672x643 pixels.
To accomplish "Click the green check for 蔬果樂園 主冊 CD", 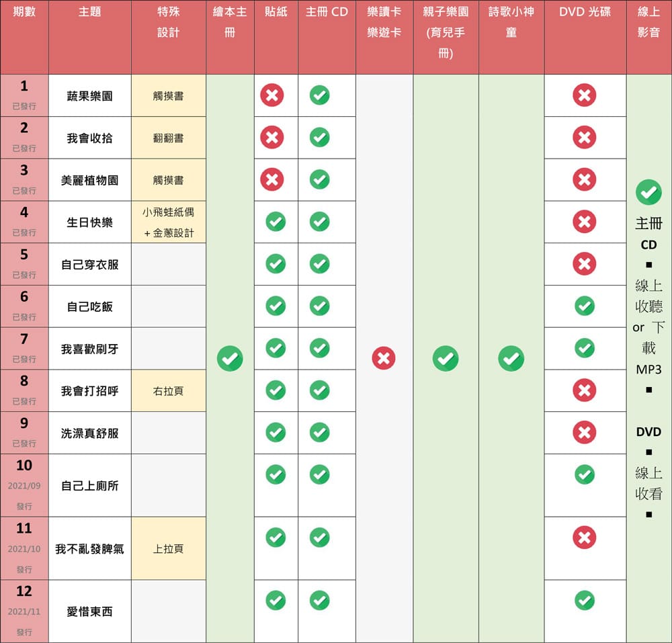I will pyautogui.click(x=320, y=95).
